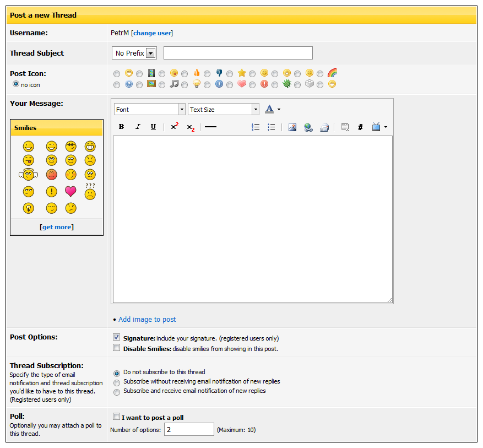
Task: Enable the Disable Smilies option
Action: coord(116,348)
